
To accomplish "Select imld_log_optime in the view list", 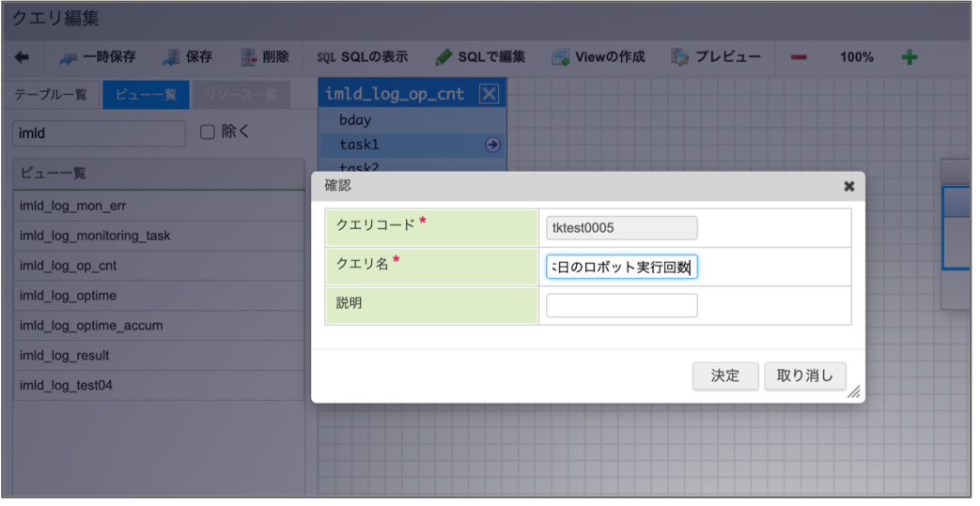I will click(x=69, y=296).
